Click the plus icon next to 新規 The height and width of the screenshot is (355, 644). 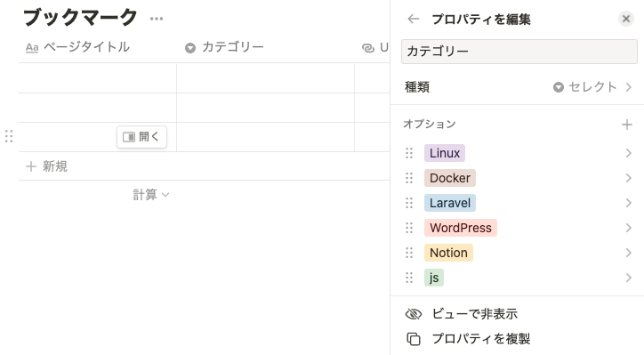pyautogui.click(x=31, y=166)
